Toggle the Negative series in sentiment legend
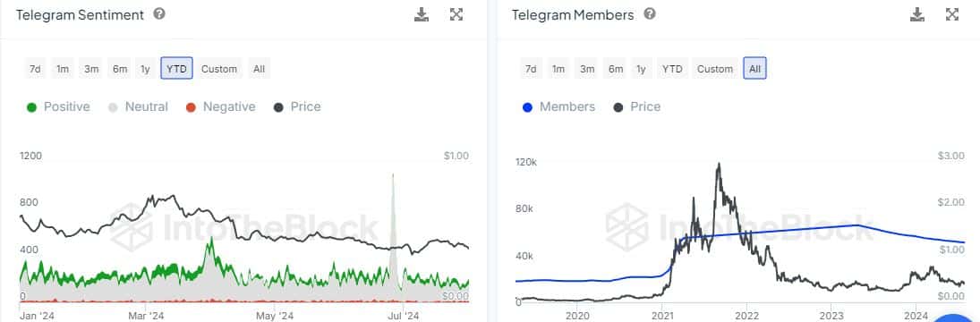Viewport: 980px width, 322px height. point(221,106)
